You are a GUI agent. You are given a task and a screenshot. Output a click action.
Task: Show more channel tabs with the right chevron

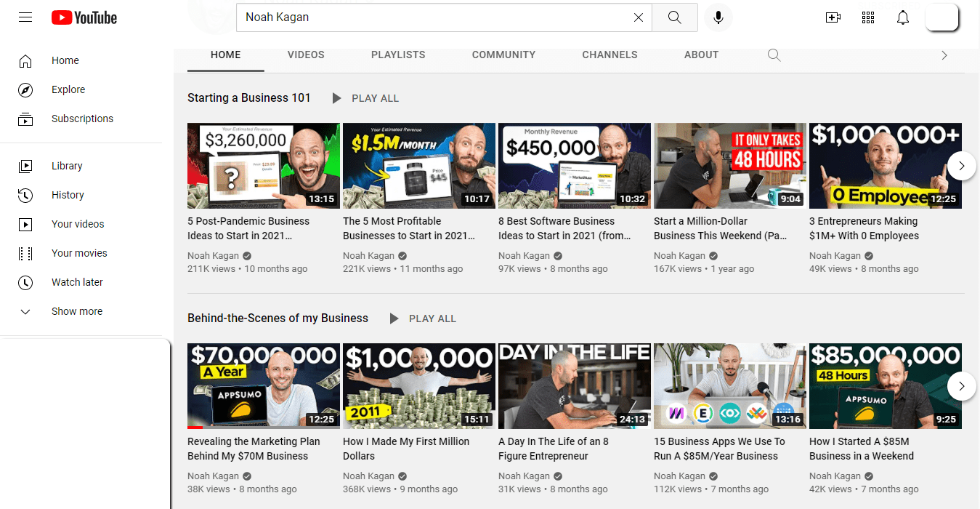[944, 55]
